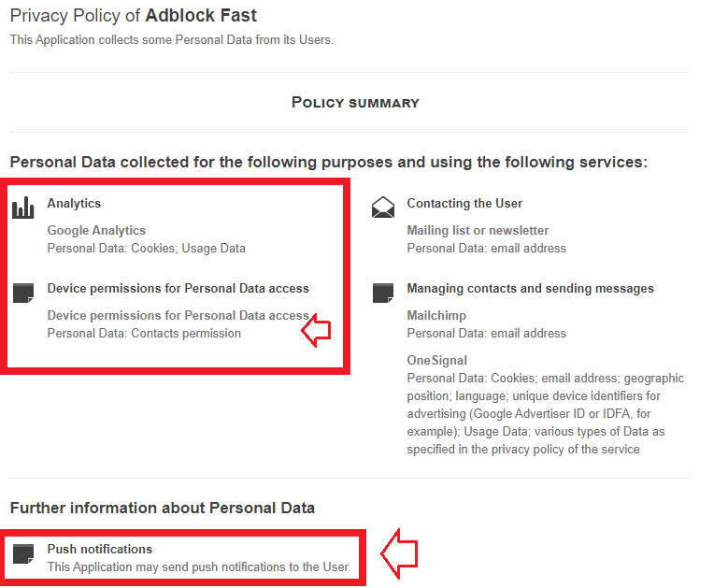Open the Google Analytics service entry
Image resolution: width=728 pixels, height=588 pixels.
tap(96, 230)
